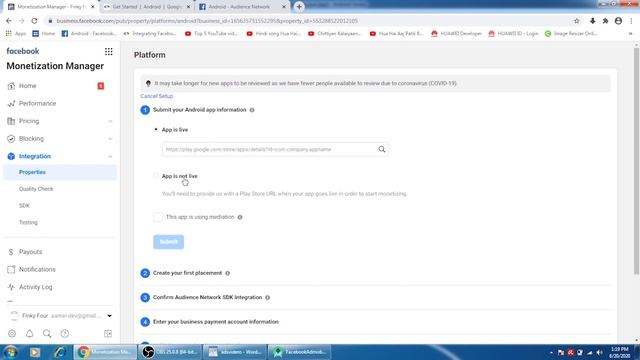640x360 pixels.
Task: Switch to the Android Audience Network tab
Action: 242,7
